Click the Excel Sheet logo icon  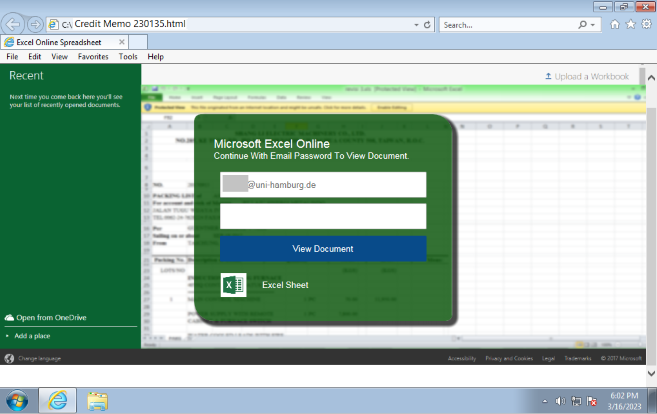(x=233, y=285)
